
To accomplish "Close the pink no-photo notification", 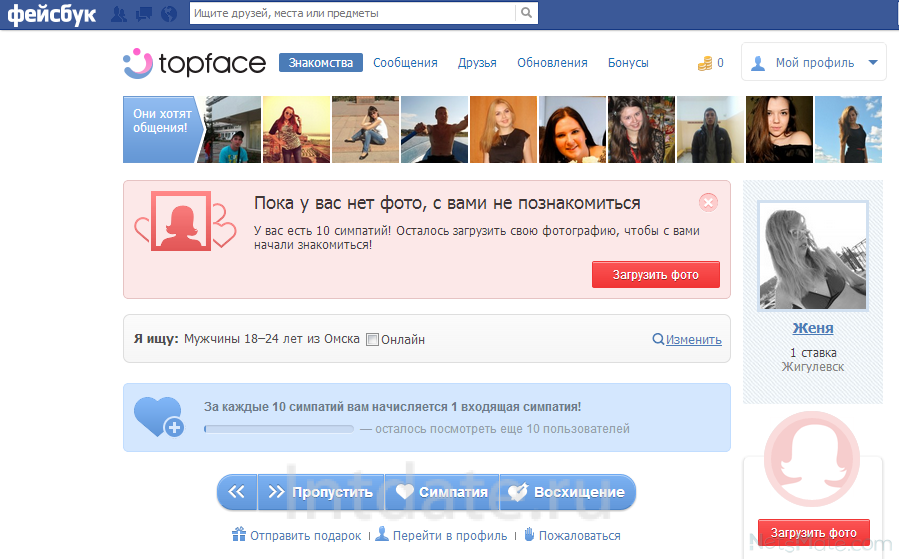I will click(x=708, y=203).
